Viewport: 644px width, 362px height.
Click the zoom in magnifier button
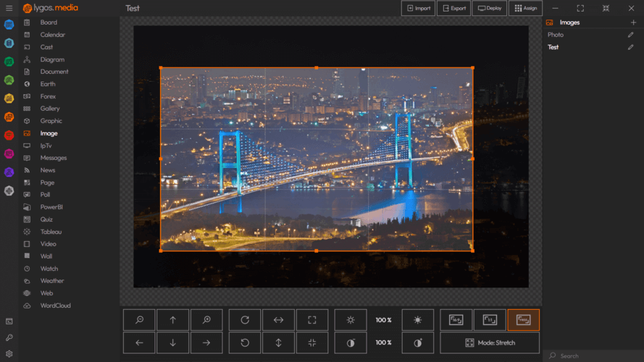pyautogui.click(x=206, y=320)
